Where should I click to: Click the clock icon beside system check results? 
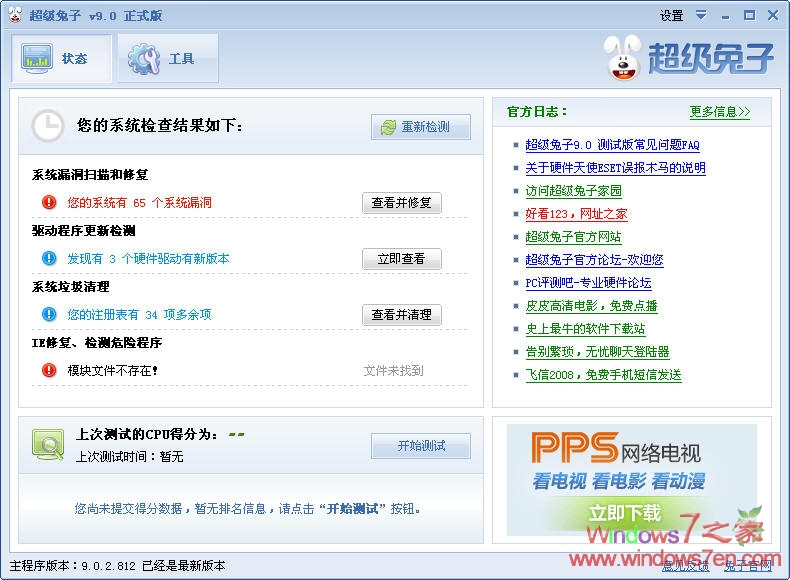(47, 125)
